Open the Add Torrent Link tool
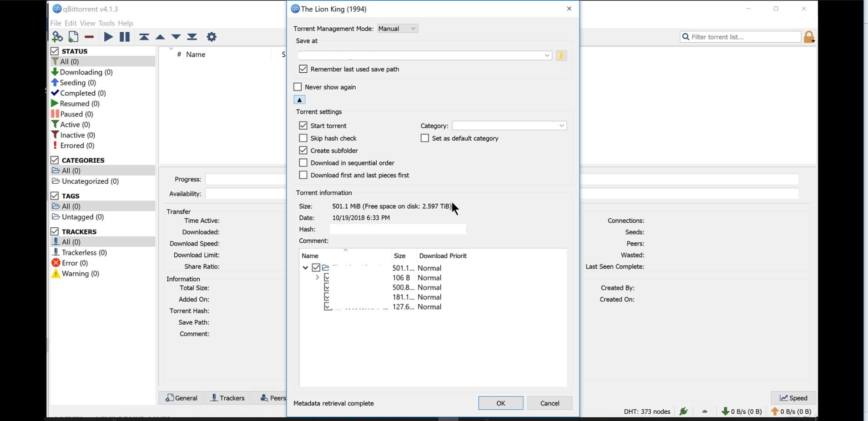Screen dimensions: 868x421 pos(57,36)
